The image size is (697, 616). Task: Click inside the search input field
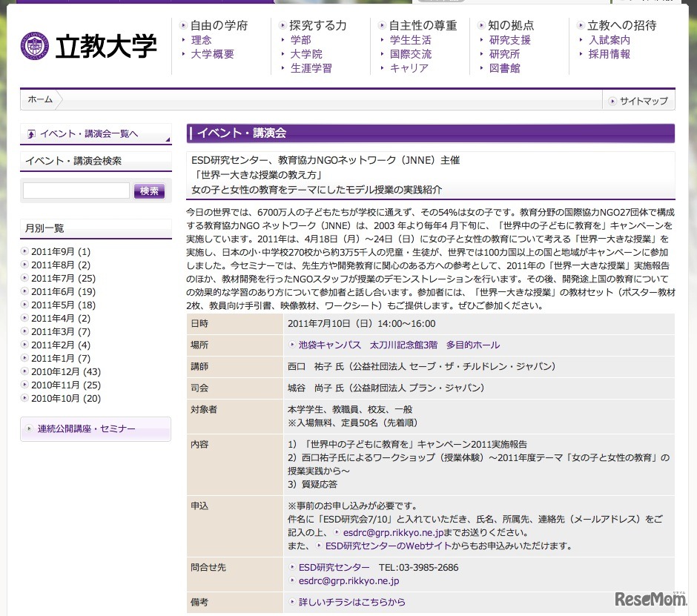point(74,191)
